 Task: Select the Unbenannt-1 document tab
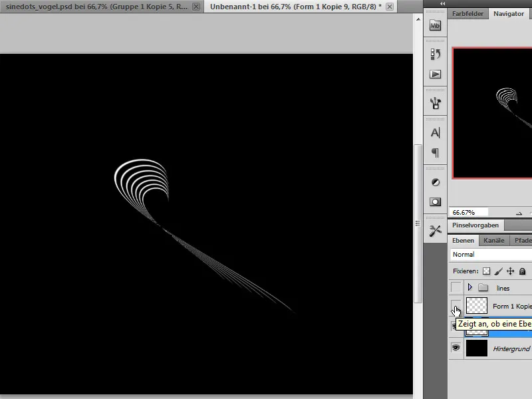pyautogui.click(x=295, y=7)
